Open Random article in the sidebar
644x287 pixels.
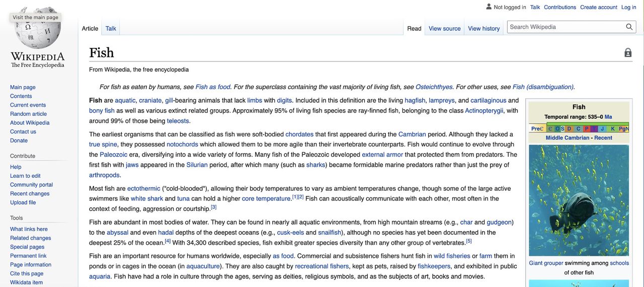(x=28, y=114)
